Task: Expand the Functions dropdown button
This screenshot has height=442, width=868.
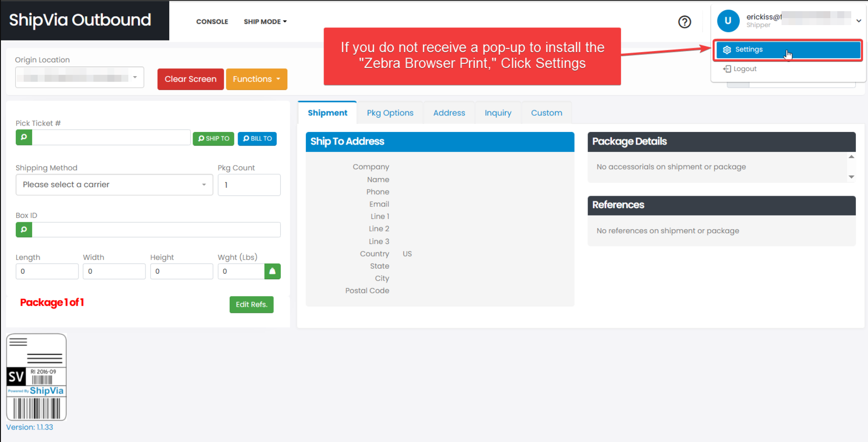Action: 257,79
